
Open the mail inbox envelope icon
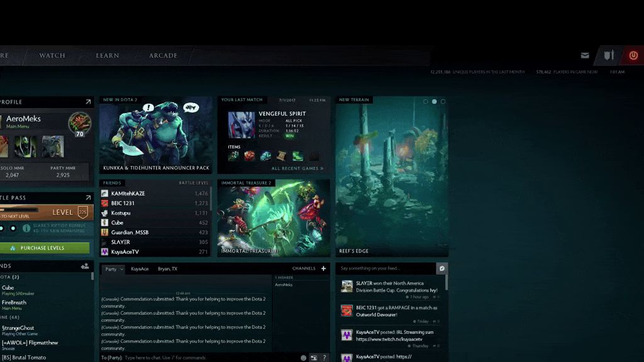pos(585,55)
